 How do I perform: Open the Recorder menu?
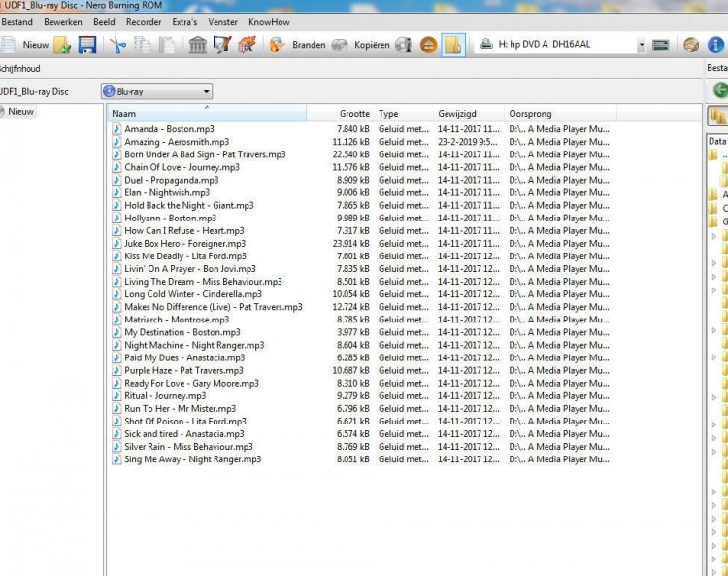coord(144,21)
